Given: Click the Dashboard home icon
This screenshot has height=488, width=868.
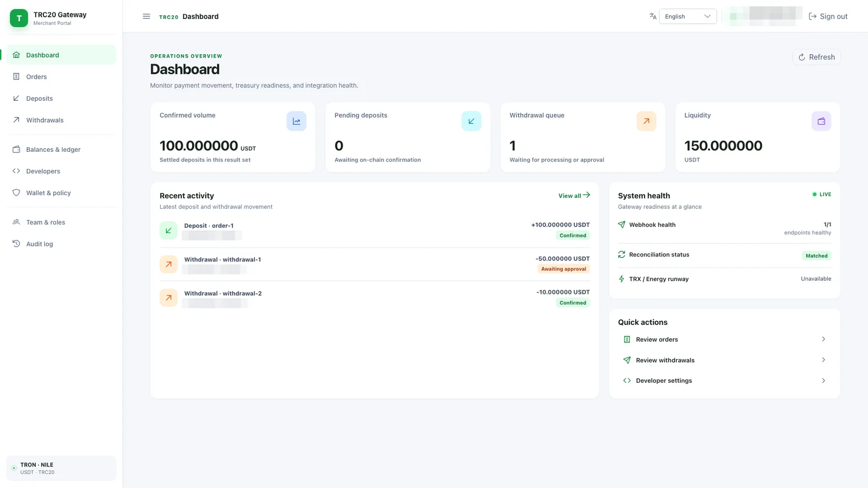Looking at the screenshot, I should (16, 55).
